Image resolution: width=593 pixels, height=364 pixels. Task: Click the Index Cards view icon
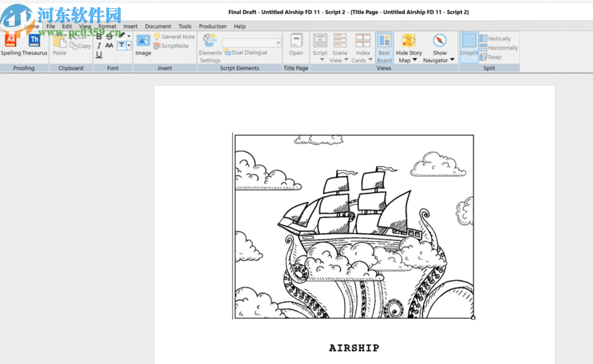click(x=362, y=41)
